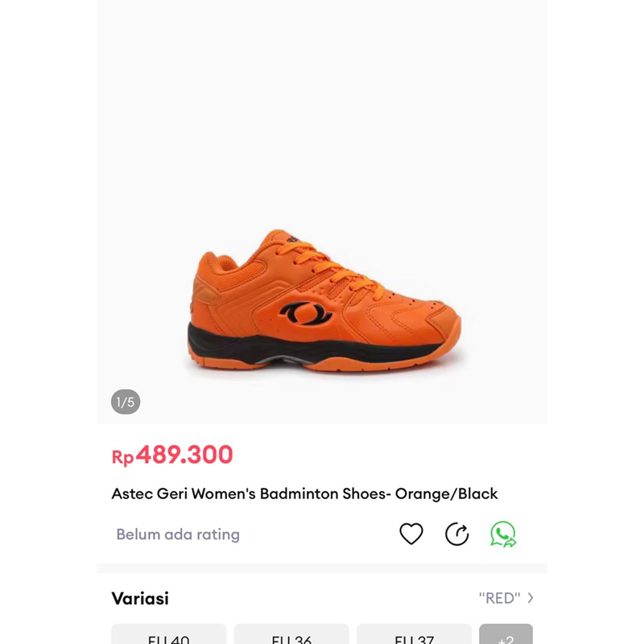
Task: Select the EU 36 size option
Action: tap(290, 634)
